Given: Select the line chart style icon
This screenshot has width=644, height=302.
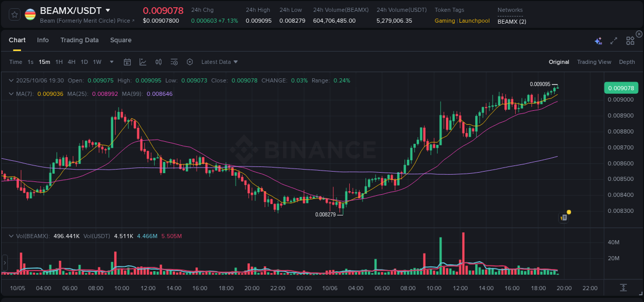Looking at the screenshot, I should (x=143, y=62).
